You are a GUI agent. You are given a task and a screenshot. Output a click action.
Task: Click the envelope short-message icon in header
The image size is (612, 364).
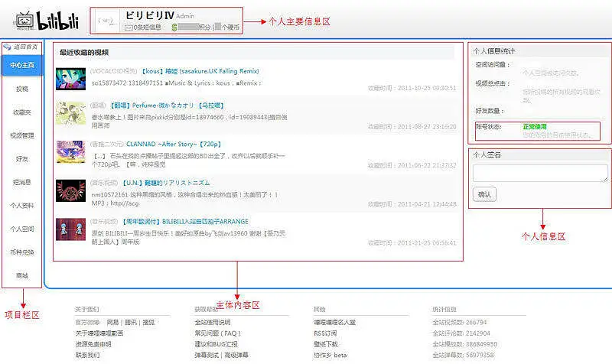pyautogui.click(x=129, y=28)
